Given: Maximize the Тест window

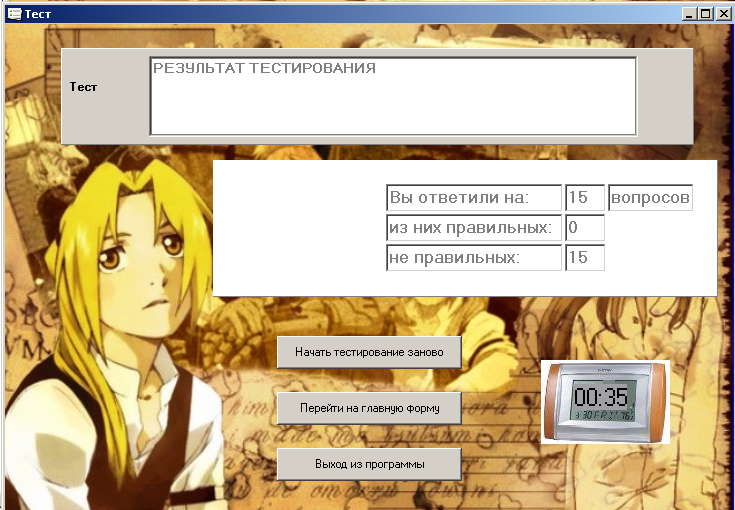Looking at the screenshot, I should [x=705, y=14].
